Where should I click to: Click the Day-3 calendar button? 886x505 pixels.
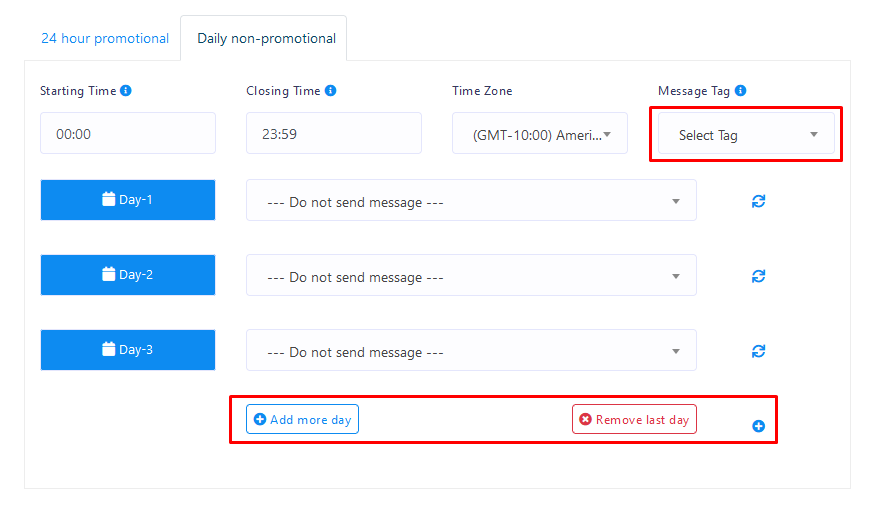point(128,350)
